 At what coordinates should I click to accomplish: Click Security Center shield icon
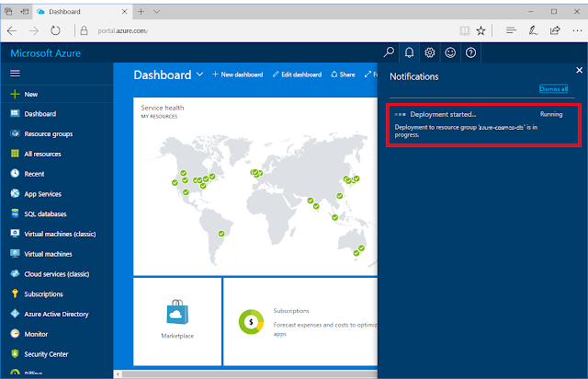15,353
